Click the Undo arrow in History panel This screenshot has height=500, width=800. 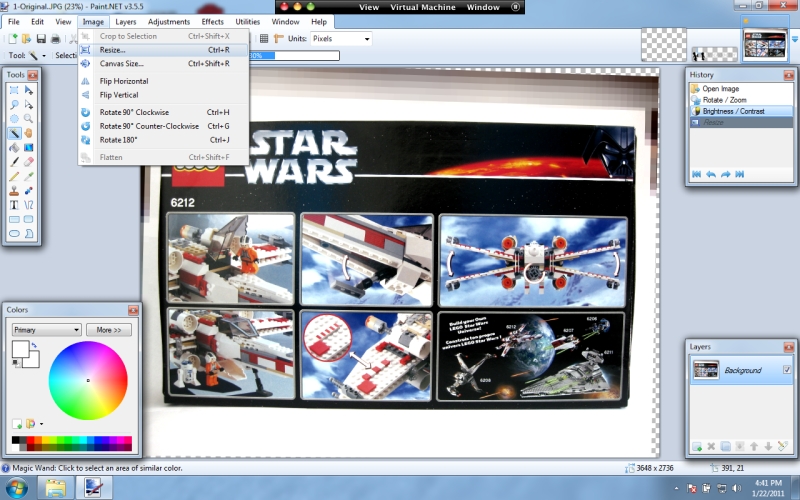[x=710, y=174]
